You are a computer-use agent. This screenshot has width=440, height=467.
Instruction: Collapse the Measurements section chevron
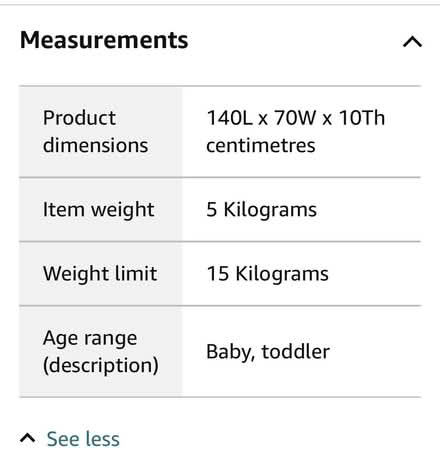tap(412, 42)
